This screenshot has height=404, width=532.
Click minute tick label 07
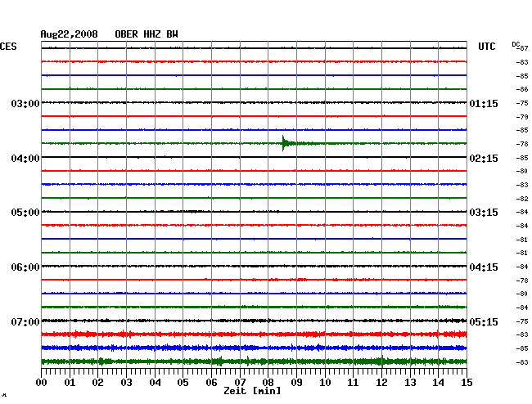(240, 382)
